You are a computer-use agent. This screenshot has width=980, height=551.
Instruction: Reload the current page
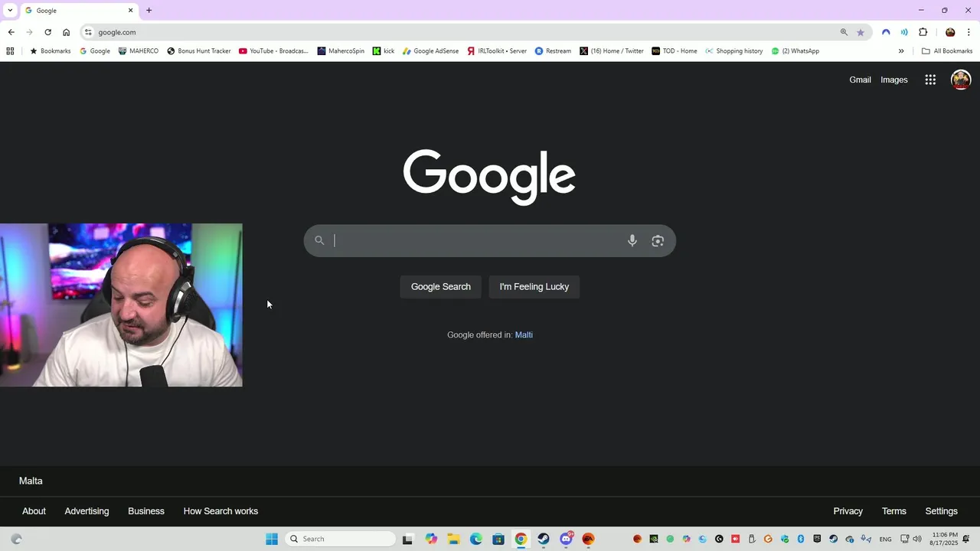point(47,32)
